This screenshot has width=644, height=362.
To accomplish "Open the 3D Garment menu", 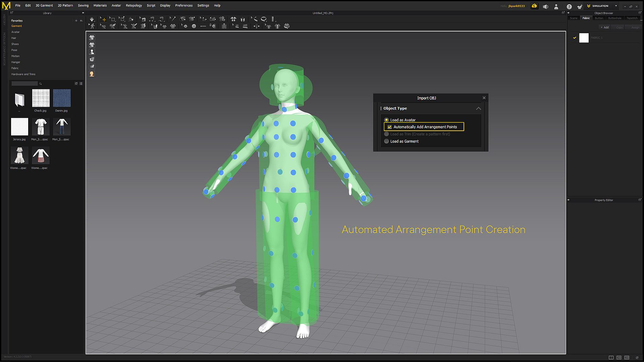I will click(44, 5).
